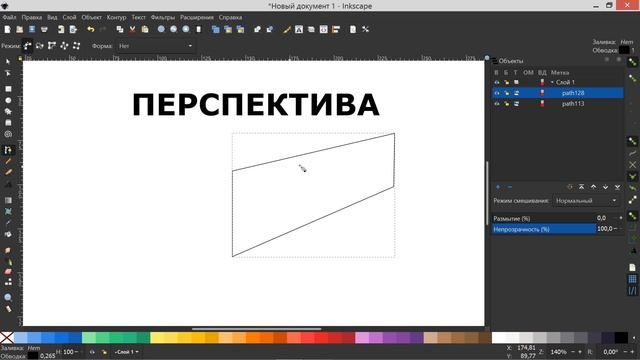Collapse the Слой 1 tree expander
Image resolution: width=640 pixels, height=360 pixels.
pyautogui.click(x=552, y=82)
